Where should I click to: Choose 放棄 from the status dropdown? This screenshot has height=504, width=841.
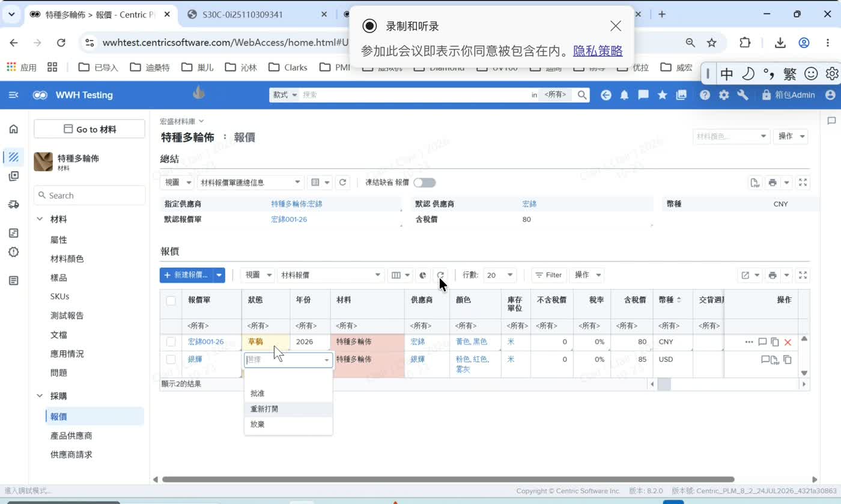[x=288, y=425]
